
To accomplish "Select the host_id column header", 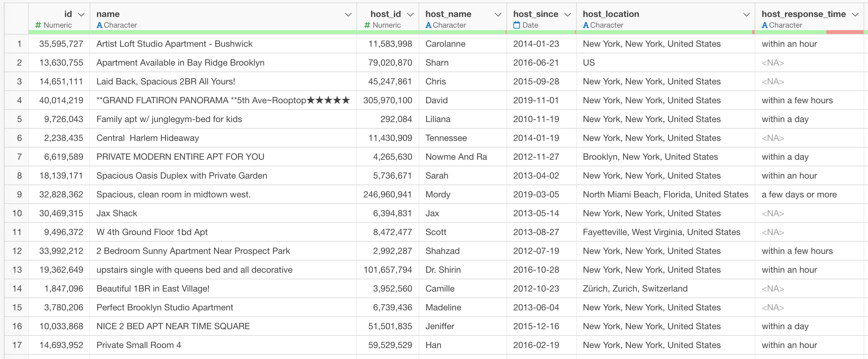I will click(x=388, y=19).
